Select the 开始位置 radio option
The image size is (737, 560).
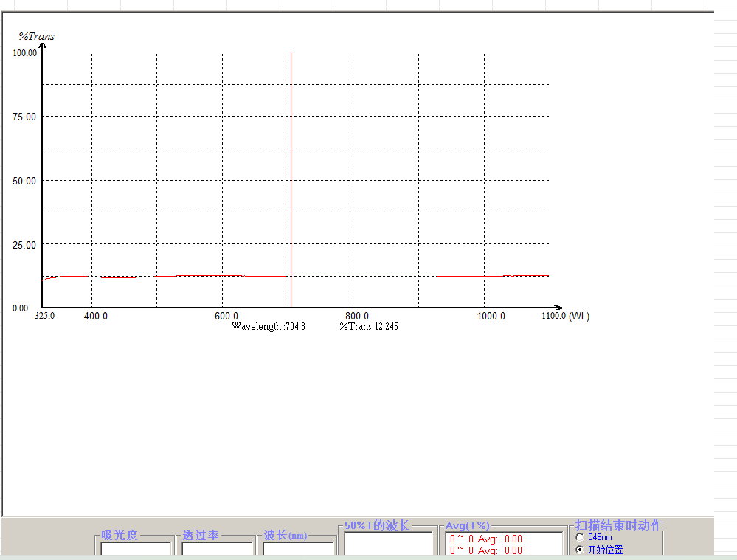580,549
